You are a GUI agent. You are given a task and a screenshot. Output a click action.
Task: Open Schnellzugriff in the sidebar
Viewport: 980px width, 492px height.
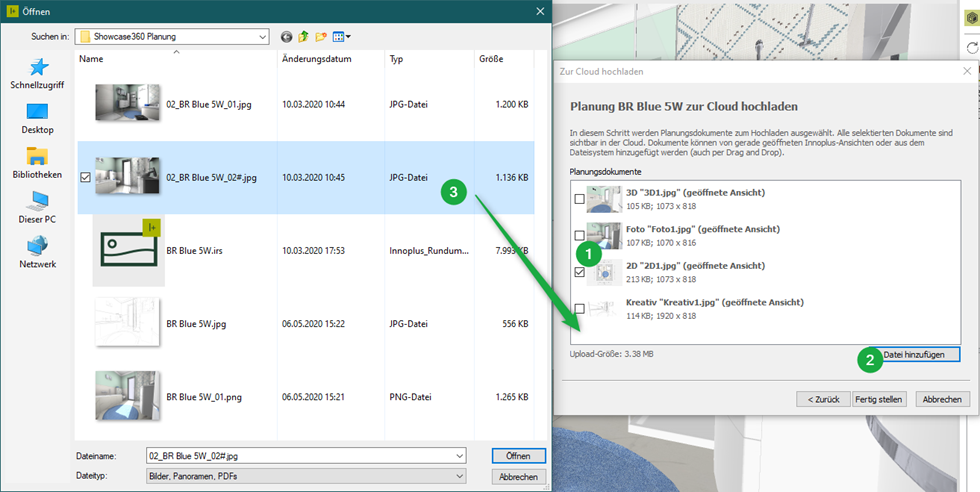[38, 73]
